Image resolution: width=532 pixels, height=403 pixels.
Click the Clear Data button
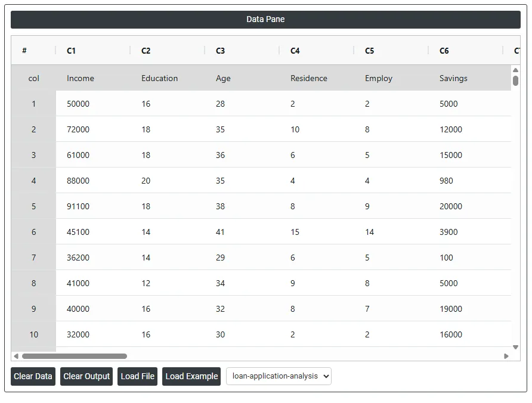(33, 376)
